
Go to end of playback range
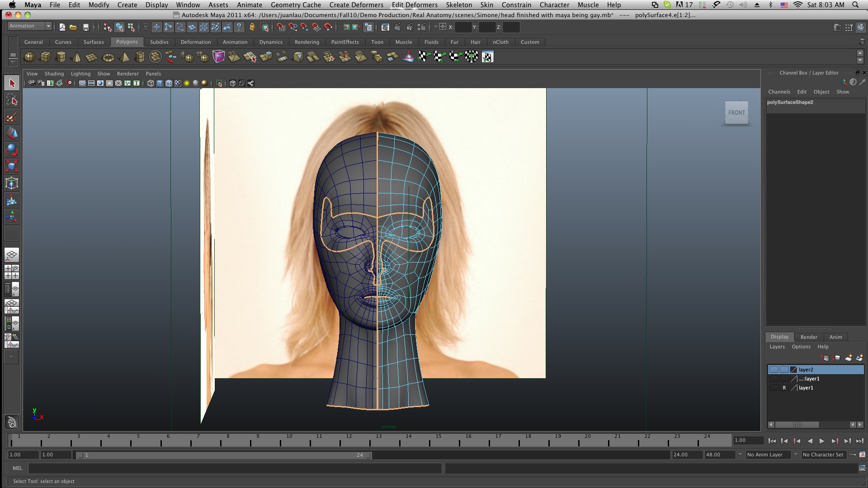[860, 441]
